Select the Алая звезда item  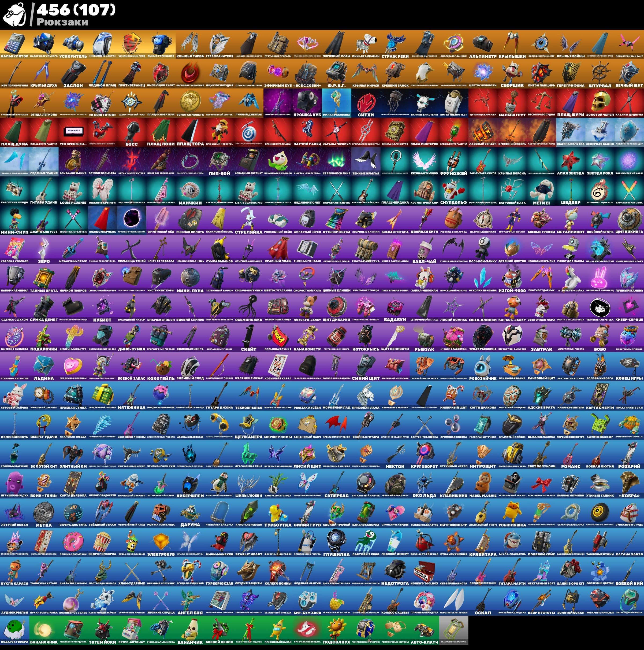pyautogui.click(x=570, y=161)
